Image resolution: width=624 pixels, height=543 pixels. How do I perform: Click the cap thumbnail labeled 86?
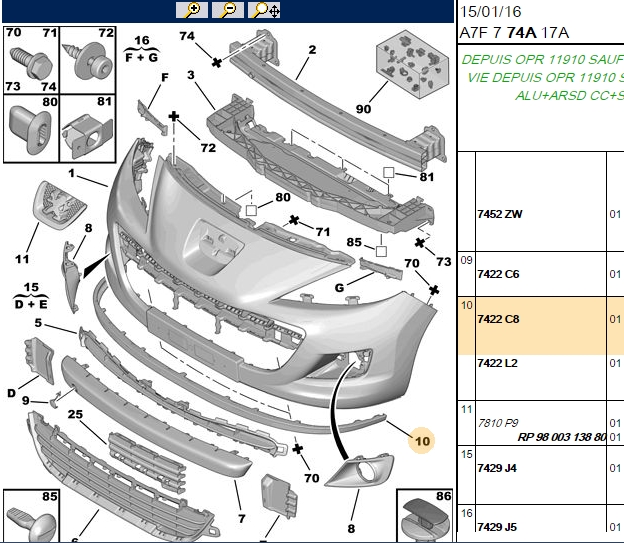[425, 516]
